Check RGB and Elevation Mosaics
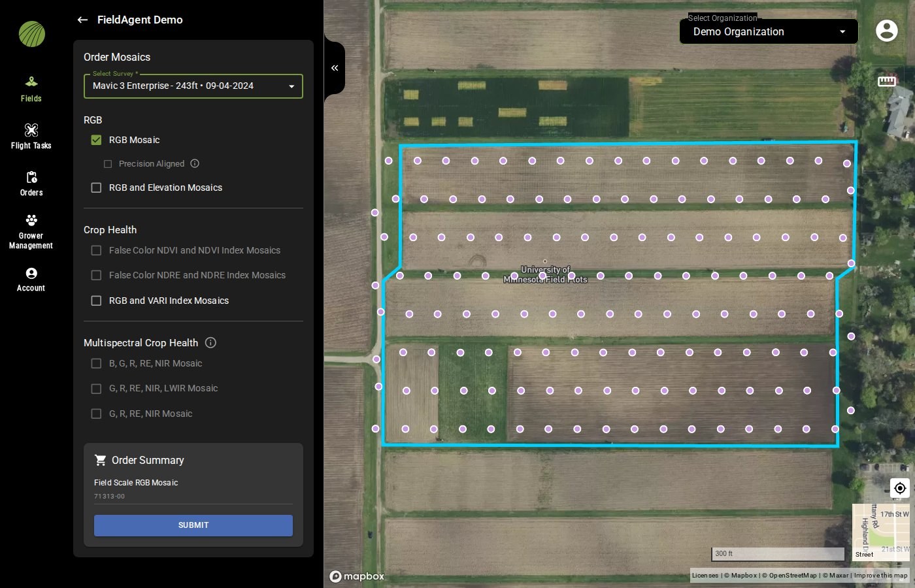The height and width of the screenshot is (588, 915). click(96, 188)
